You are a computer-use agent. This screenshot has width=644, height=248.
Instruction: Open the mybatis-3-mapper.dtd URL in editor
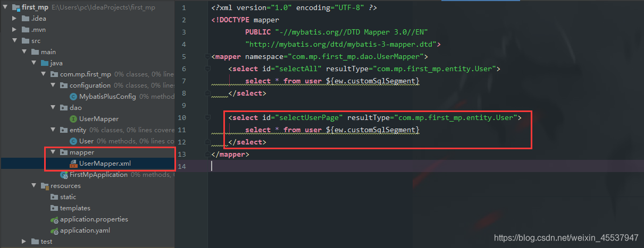(x=340, y=44)
